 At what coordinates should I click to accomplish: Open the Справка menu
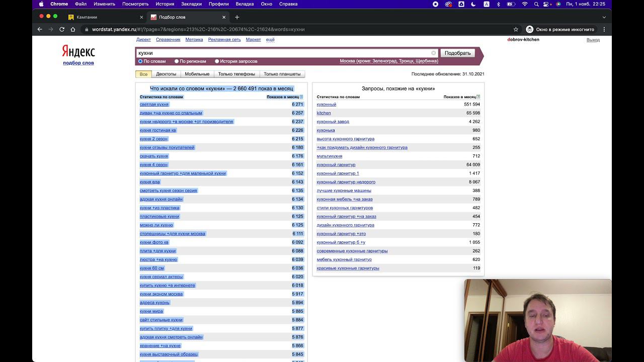288,4
